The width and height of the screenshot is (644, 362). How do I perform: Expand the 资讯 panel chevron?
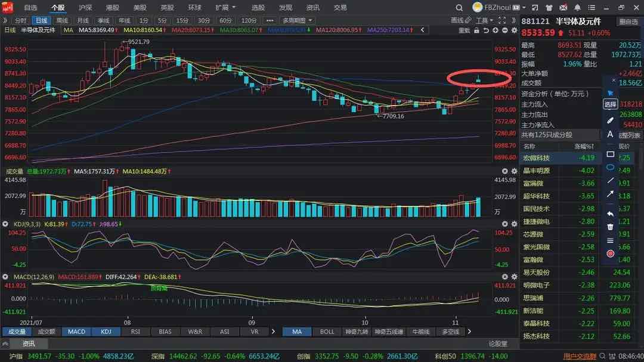pos(5,344)
